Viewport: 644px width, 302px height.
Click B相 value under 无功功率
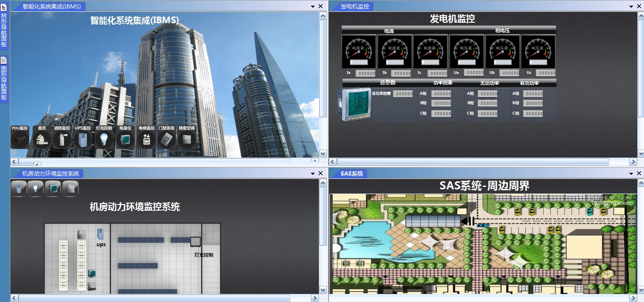tap(487, 104)
